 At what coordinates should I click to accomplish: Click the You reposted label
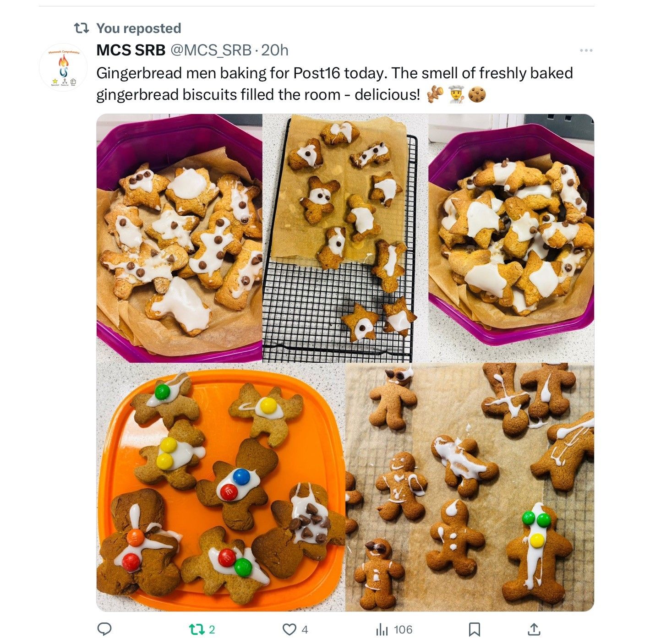[139, 28]
